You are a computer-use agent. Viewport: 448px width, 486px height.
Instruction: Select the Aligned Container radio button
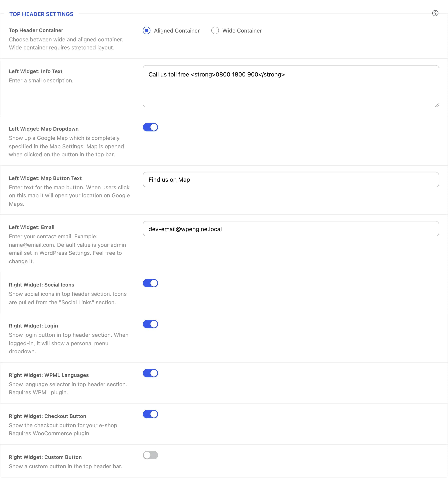coord(147,31)
